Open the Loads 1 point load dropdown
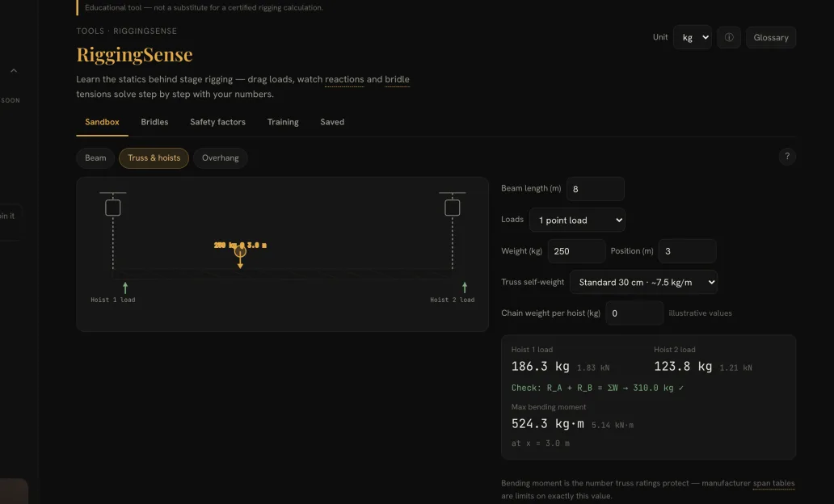 point(577,220)
